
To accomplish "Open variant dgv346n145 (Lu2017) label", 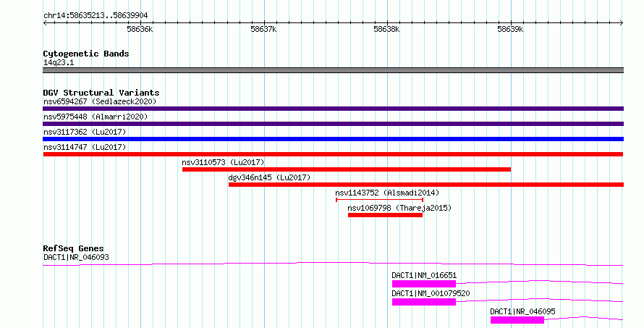I will tap(269, 177).
